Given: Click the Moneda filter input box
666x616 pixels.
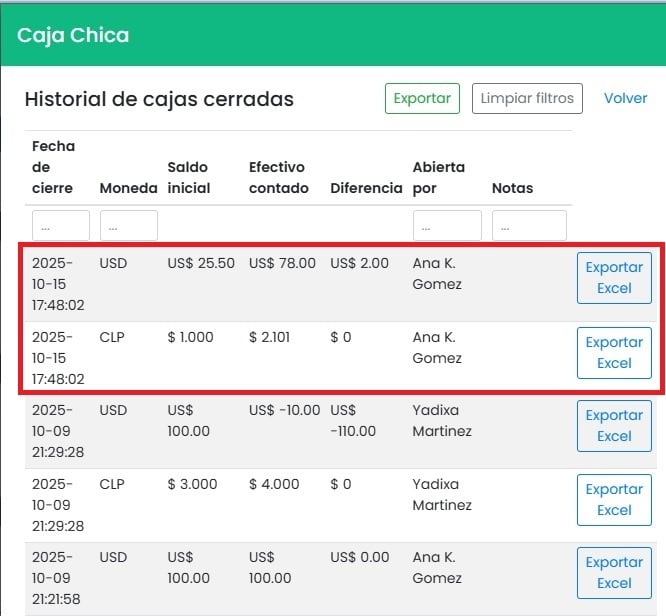Looking at the screenshot, I should (x=128, y=226).
